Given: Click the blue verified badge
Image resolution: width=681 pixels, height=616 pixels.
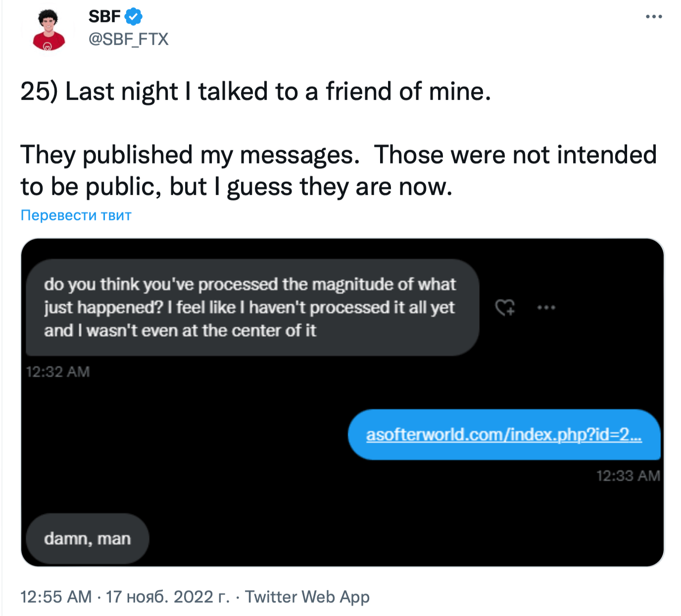Looking at the screenshot, I should tap(133, 17).
